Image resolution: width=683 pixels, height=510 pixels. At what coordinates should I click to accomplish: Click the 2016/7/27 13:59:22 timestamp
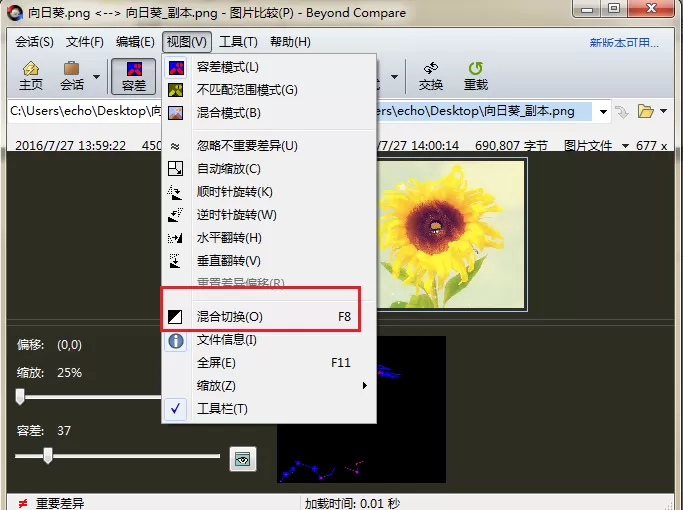coord(71,145)
